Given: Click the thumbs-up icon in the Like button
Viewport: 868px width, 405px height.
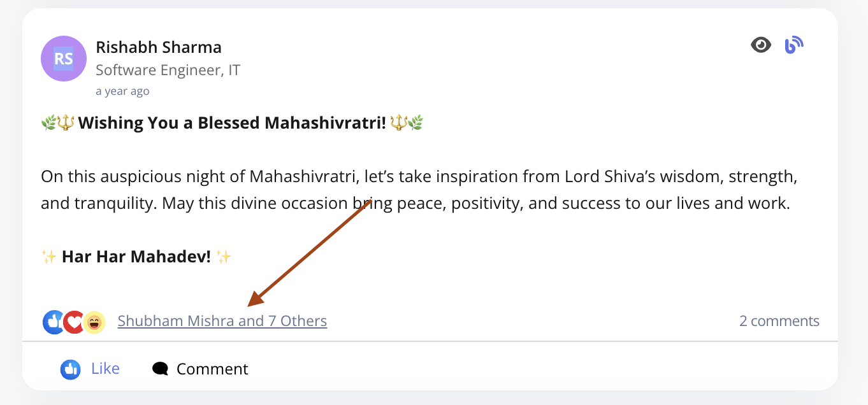Looking at the screenshot, I should (x=70, y=369).
